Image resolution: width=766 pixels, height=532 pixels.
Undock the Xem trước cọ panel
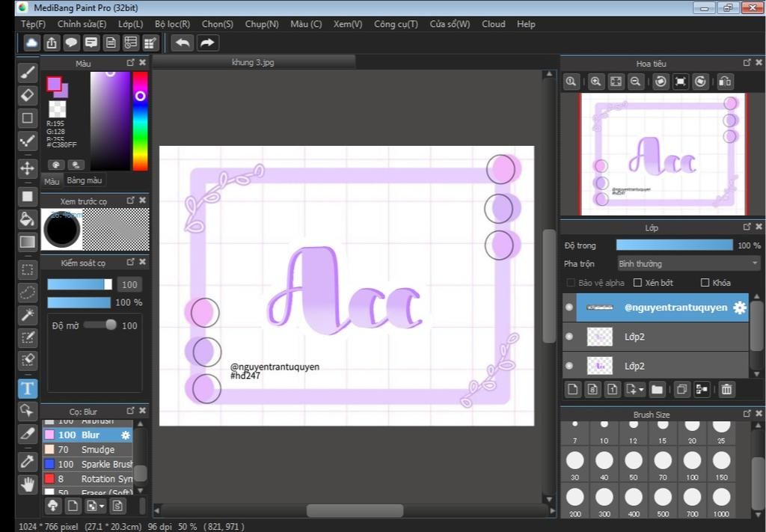(x=130, y=201)
